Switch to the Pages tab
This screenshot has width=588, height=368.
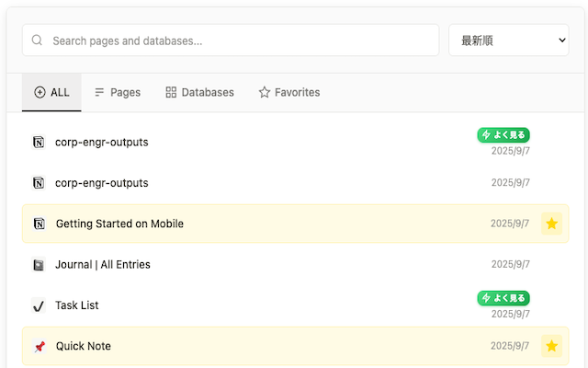tap(118, 92)
